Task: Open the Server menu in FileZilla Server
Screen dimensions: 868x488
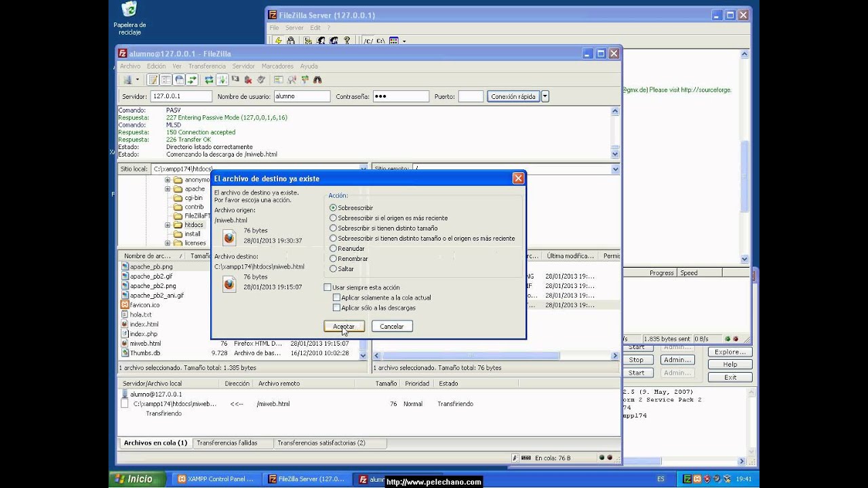Action: 294,28
